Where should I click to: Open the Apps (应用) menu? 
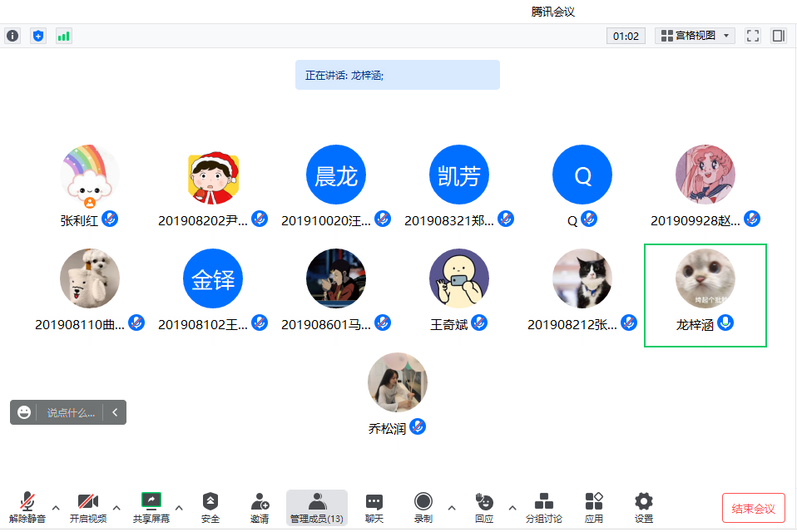(x=593, y=507)
